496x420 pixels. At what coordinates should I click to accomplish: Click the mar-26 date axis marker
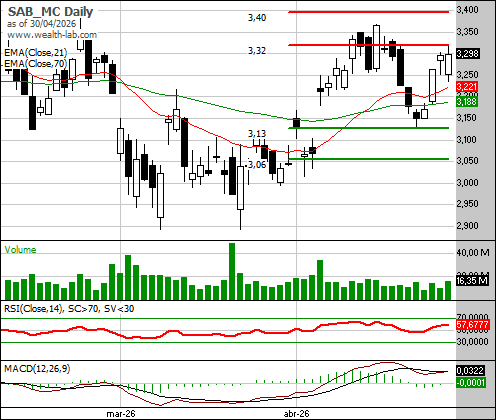point(121,414)
